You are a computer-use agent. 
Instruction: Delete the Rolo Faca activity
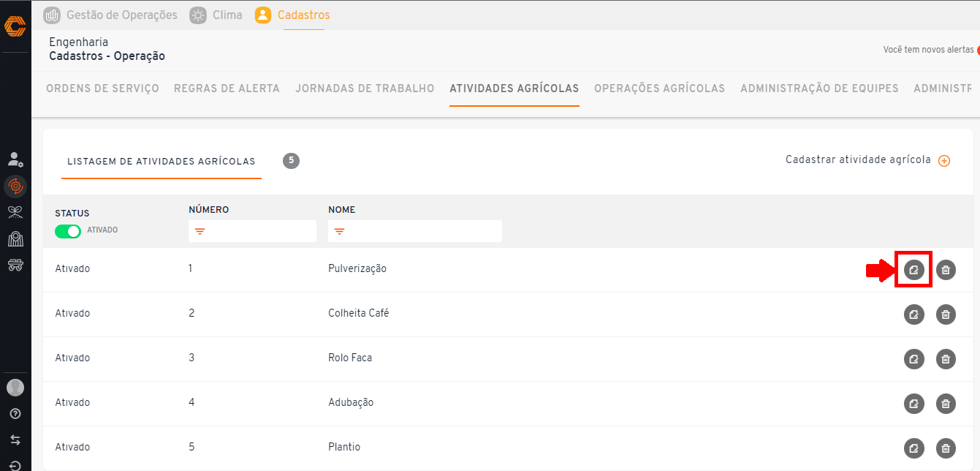tap(946, 359)
